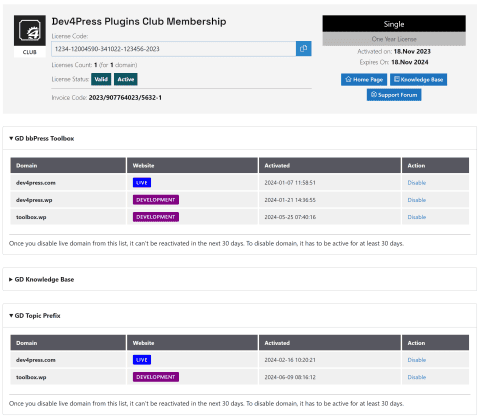This screenshot has width=480, height=418.
Task: Click LIVE badge in GD Topic Prefix table
Action: coord(142,360)
